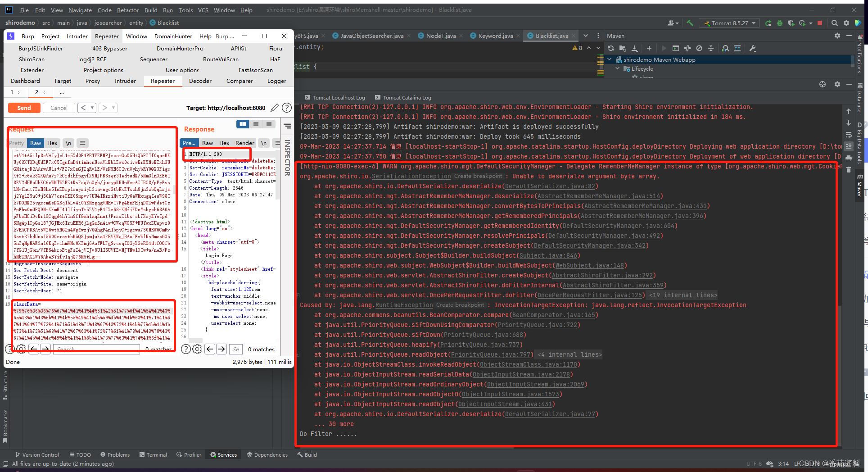868x472 pixels.
Task: Click Cancel button in Repeater
Action: [x=59, y=108]
